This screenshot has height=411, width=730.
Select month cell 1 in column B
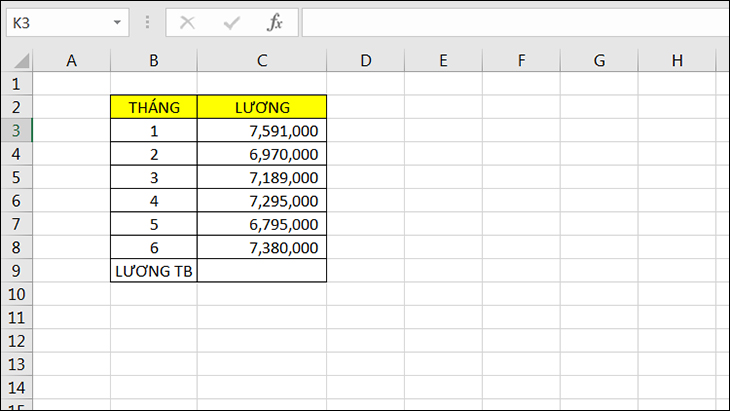click(x=154, y=130)
